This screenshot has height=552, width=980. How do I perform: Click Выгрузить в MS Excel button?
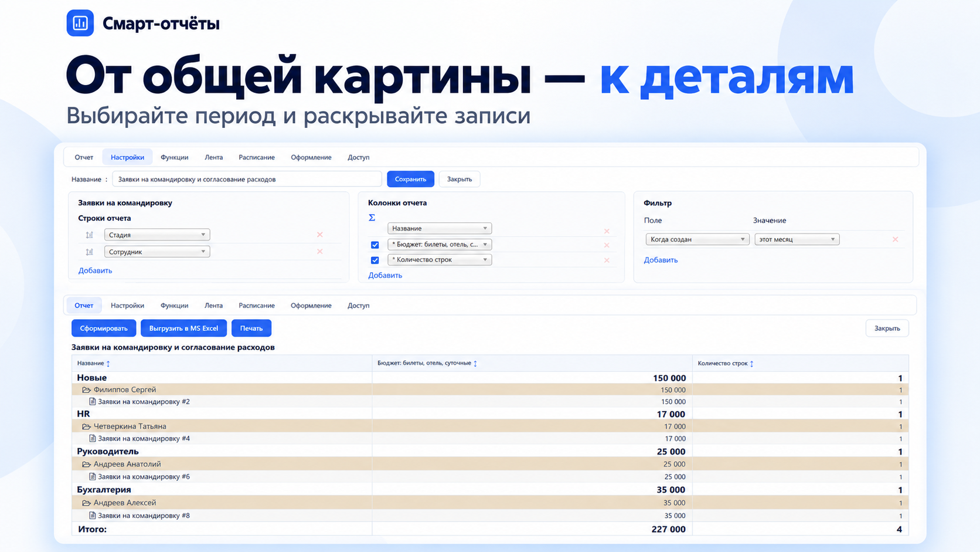(183, 329)
